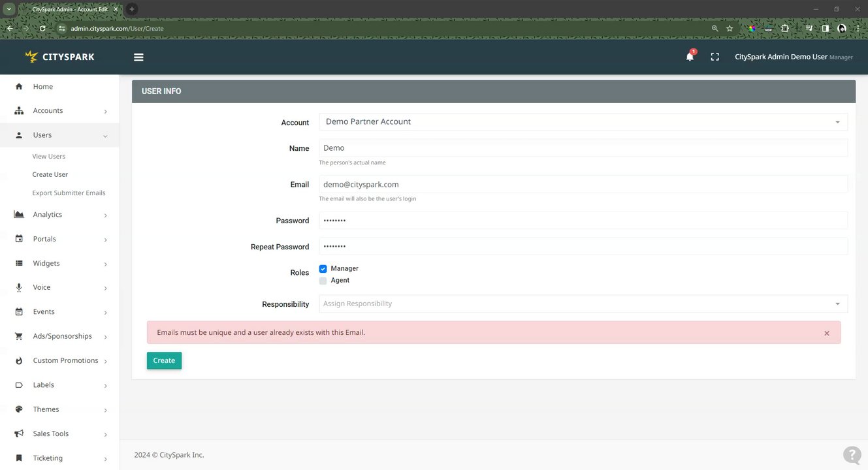Open CitySpark Admin Demo User profile menu
Screen dimensions: 868x470
click(794, 57)
